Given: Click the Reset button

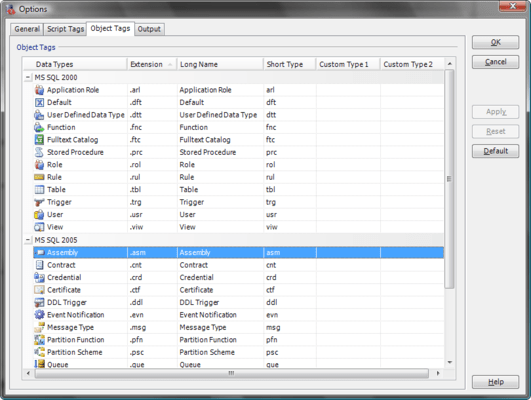Looking at the screenshot, I should [x=495, y=131].
